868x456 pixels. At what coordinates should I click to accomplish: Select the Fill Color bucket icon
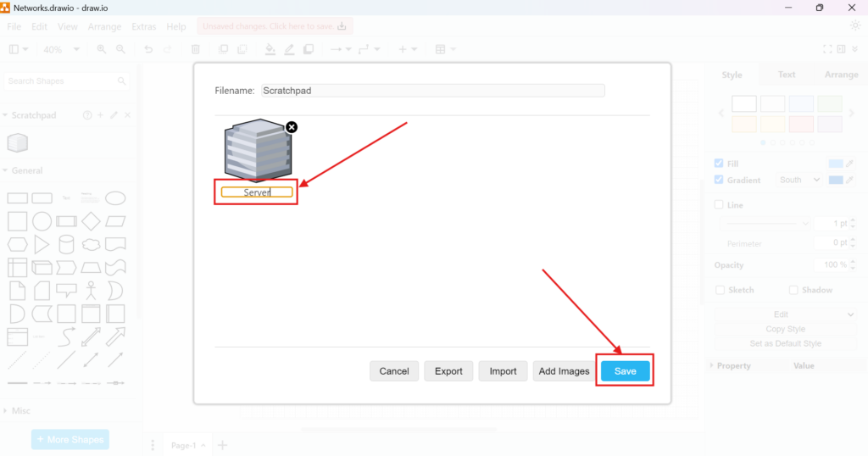270,50
